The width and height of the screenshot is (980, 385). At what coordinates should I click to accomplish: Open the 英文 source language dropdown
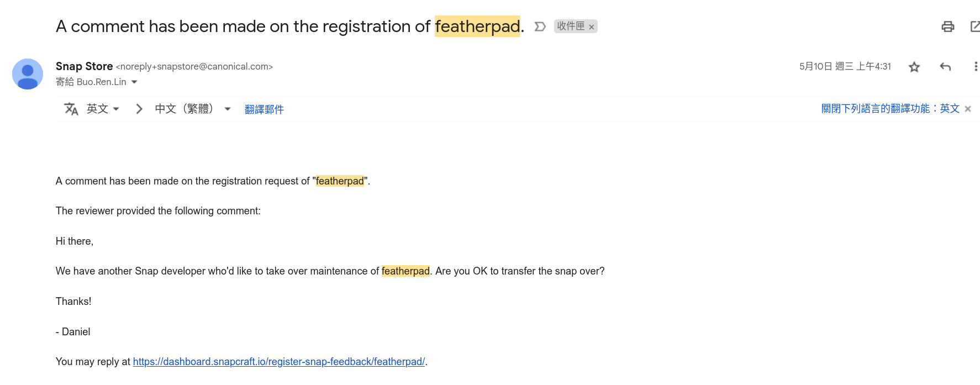click(x=103, y=109)
